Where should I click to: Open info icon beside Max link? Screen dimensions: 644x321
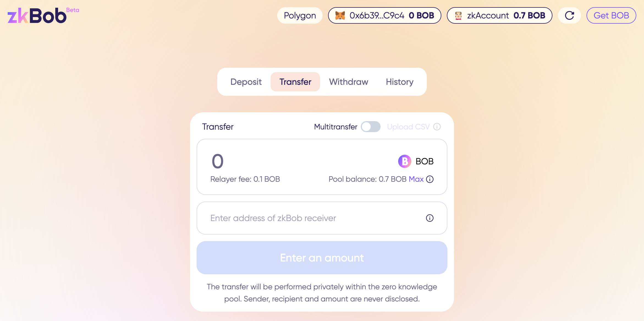point(430,179)
